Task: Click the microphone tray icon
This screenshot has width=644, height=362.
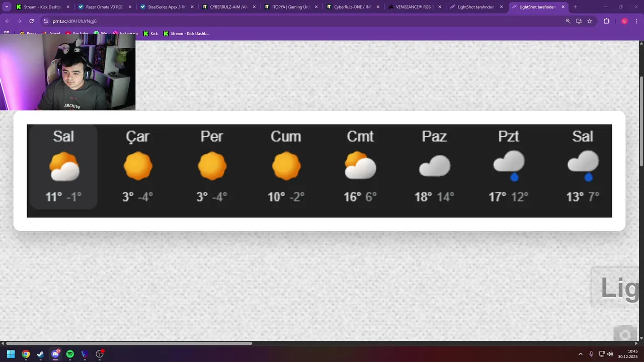Action: click(591, 354)
